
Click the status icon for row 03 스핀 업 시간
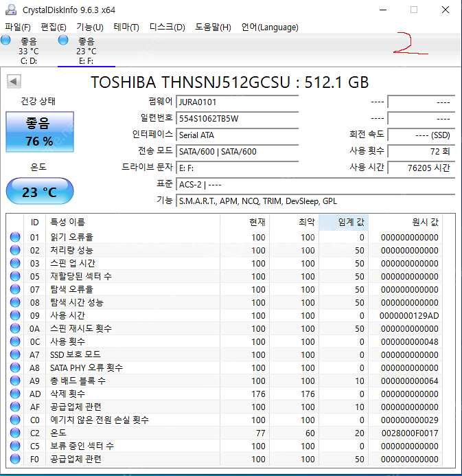coord(15,263)
